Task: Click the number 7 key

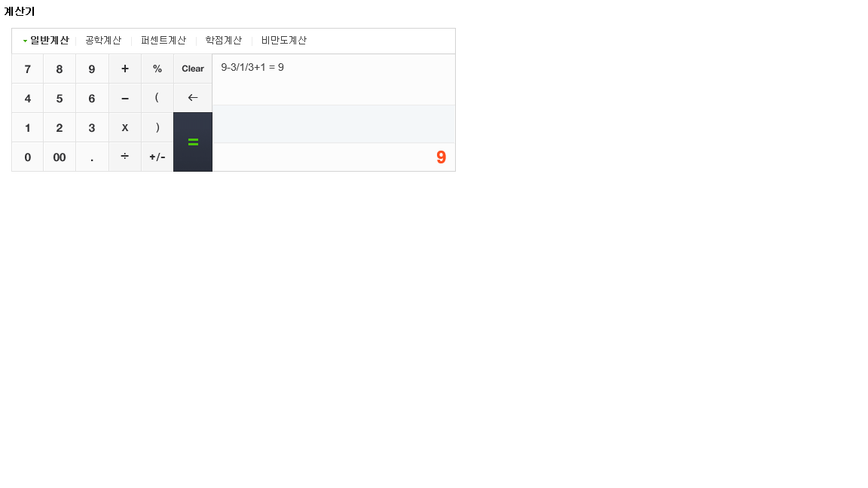Action: point(28,69)
